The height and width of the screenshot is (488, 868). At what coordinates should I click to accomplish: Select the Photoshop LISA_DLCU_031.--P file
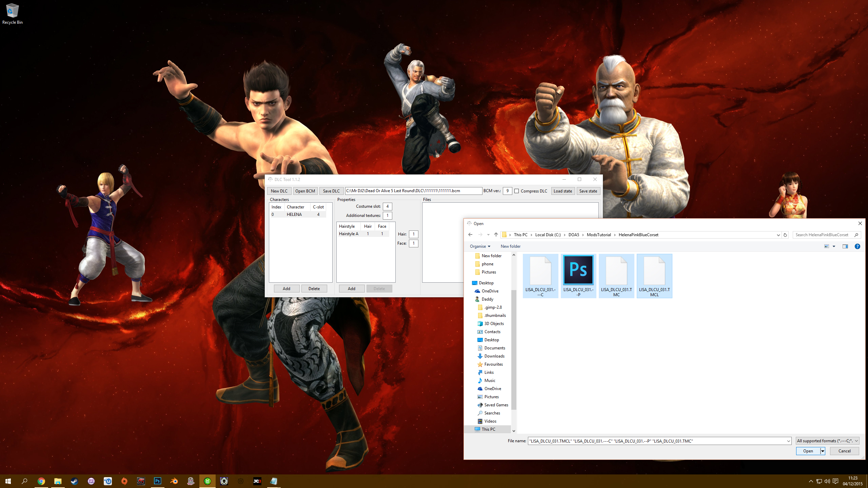tap(578, 276)
